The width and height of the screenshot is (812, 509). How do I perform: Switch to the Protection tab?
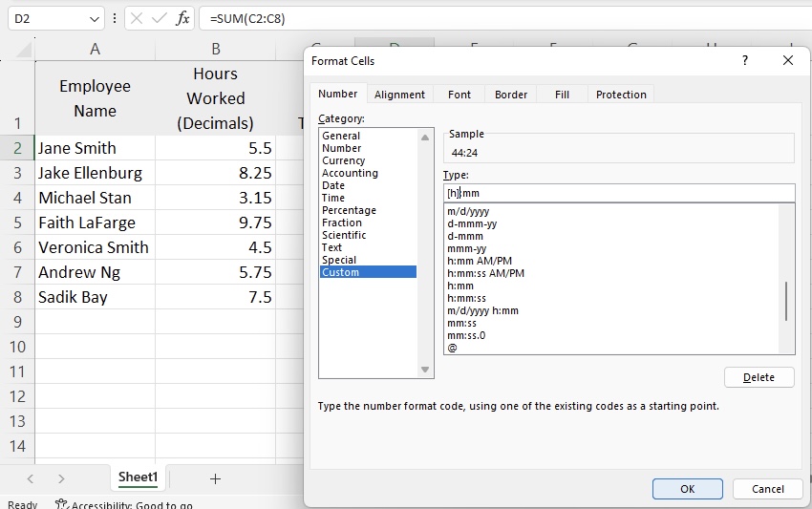pos(621,95)
